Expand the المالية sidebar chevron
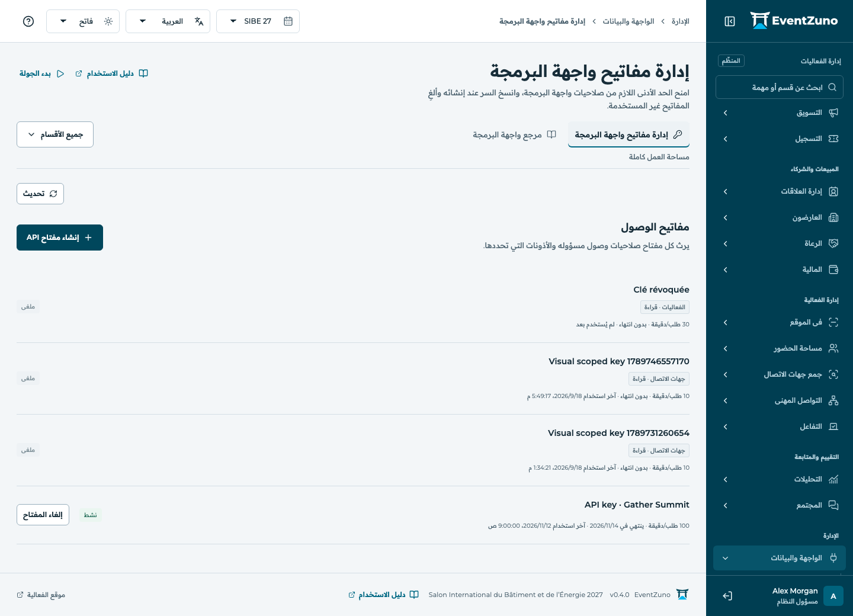The width and height of the screenshot is (853, 616). coord(725,269)
